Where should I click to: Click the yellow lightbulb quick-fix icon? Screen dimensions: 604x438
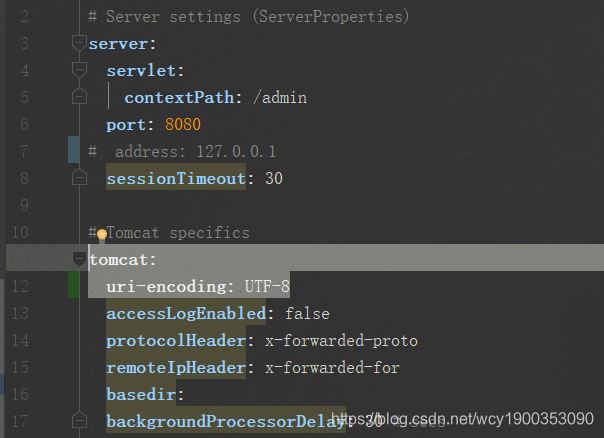[x=101, y=234]
